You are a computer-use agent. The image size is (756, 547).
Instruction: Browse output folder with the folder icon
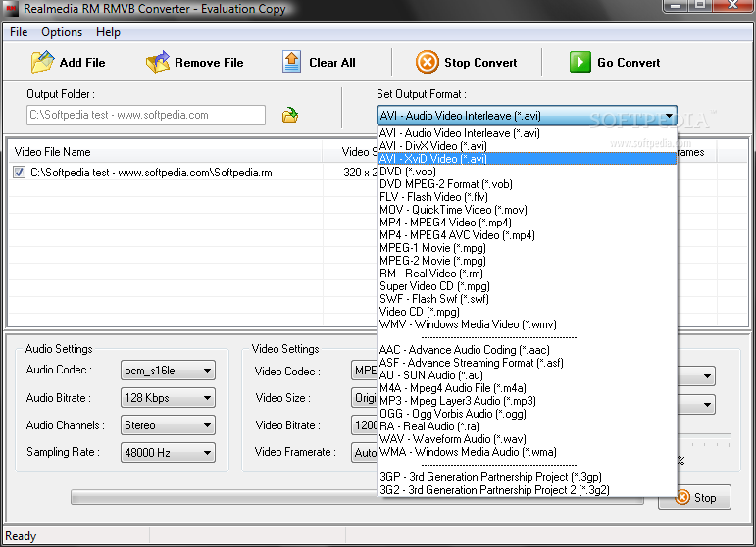290,115
